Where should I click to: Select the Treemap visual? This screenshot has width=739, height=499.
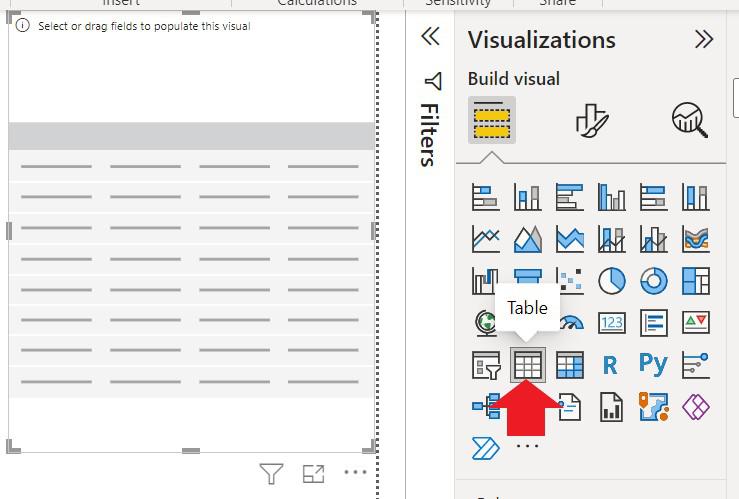click(696, 281)
